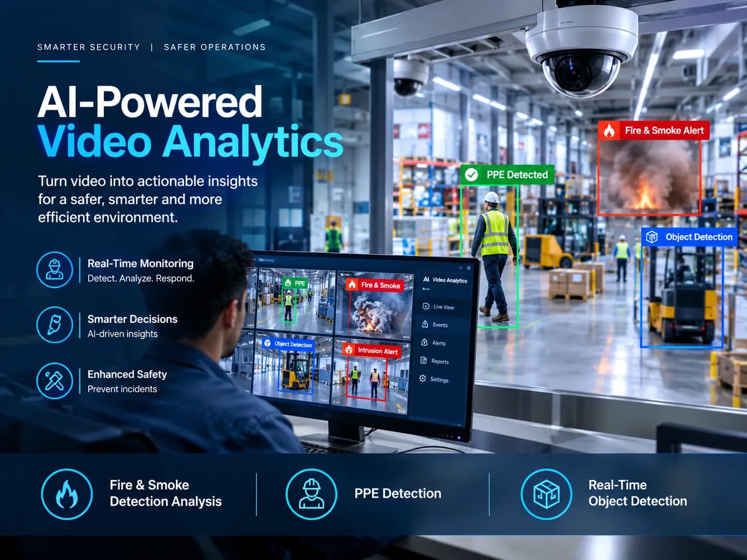Viewport: 747px width, 560px height.
Task: Click the Smarter Decisions circle icon
Action: pyautogui.click(x=54, y=325)
